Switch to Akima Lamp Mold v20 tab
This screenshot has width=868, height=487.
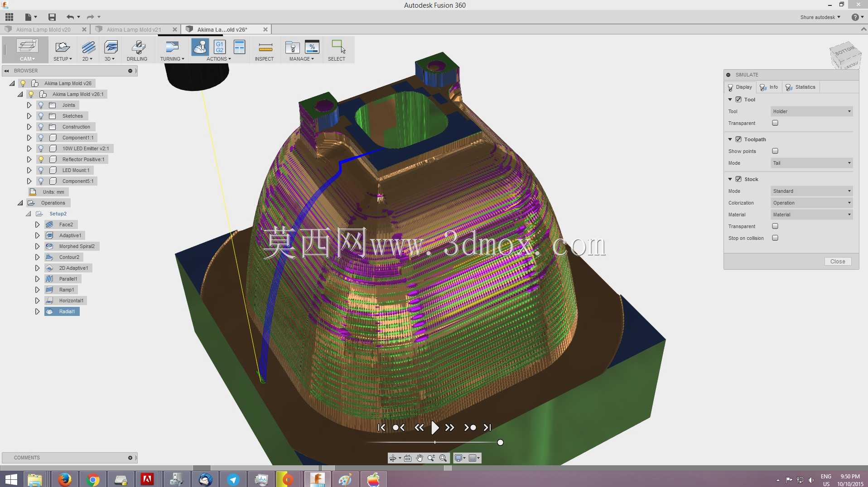[43, 29]
